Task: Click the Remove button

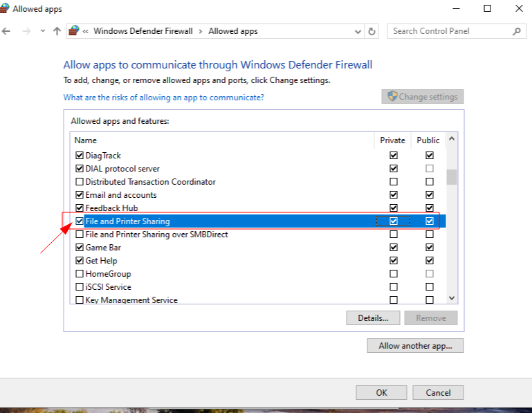Action: point(431,318)
